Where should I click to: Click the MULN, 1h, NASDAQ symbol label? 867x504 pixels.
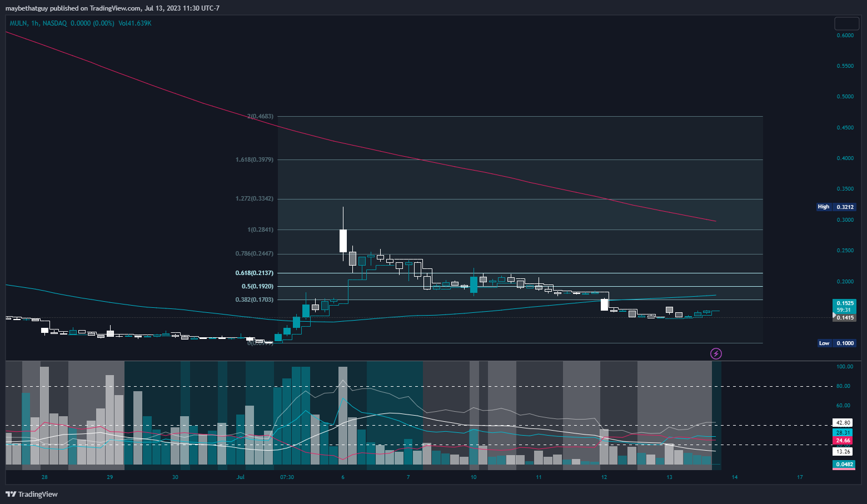[x=38, y=23]
